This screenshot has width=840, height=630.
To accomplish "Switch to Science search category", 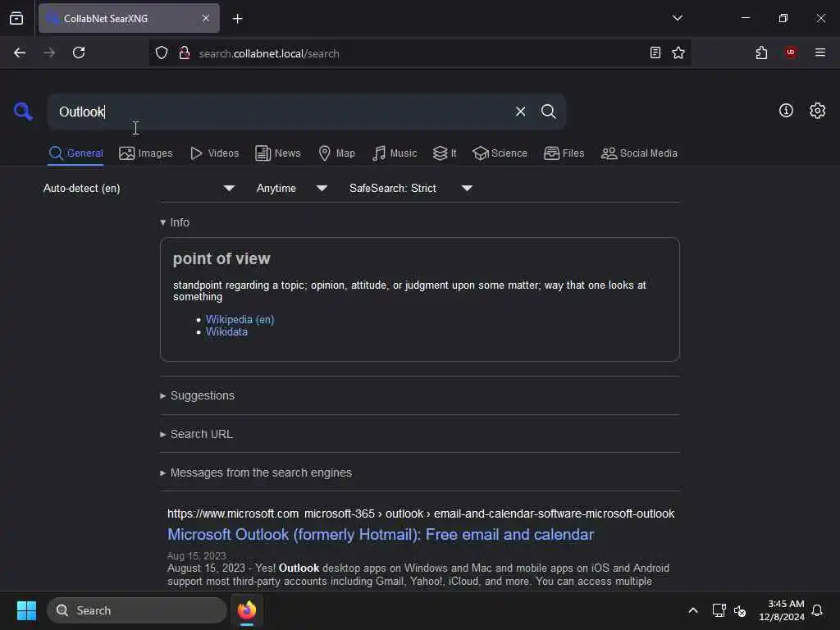I will pyautogui.click(x=500, y=153).
